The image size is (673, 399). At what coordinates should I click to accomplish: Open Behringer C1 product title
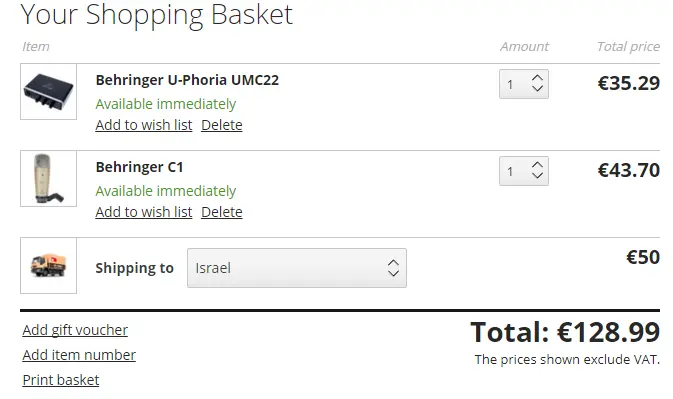[139, 167]
